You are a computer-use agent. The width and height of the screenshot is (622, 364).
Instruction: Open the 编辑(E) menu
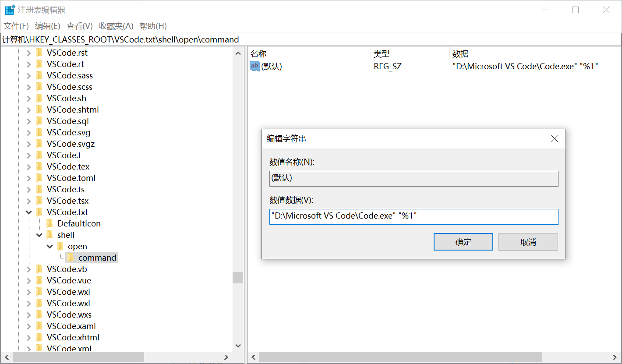click(47, 26)
